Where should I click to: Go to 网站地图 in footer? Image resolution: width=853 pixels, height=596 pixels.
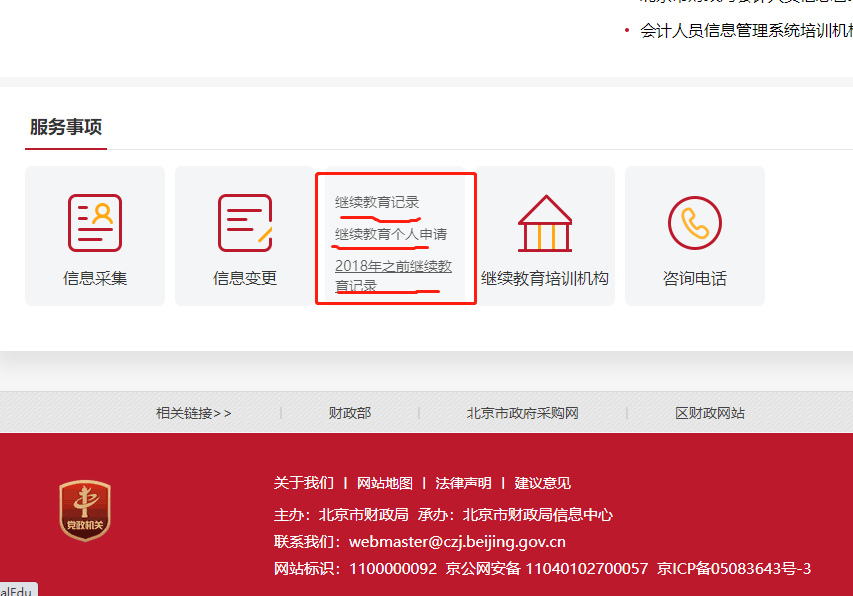coord(385,483)
